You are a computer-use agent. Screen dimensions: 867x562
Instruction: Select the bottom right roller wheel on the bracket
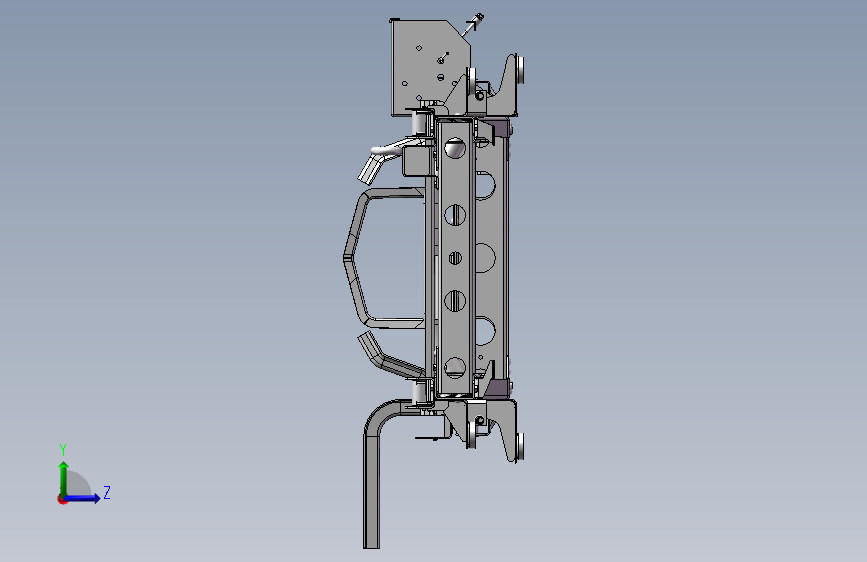point(520,446)
